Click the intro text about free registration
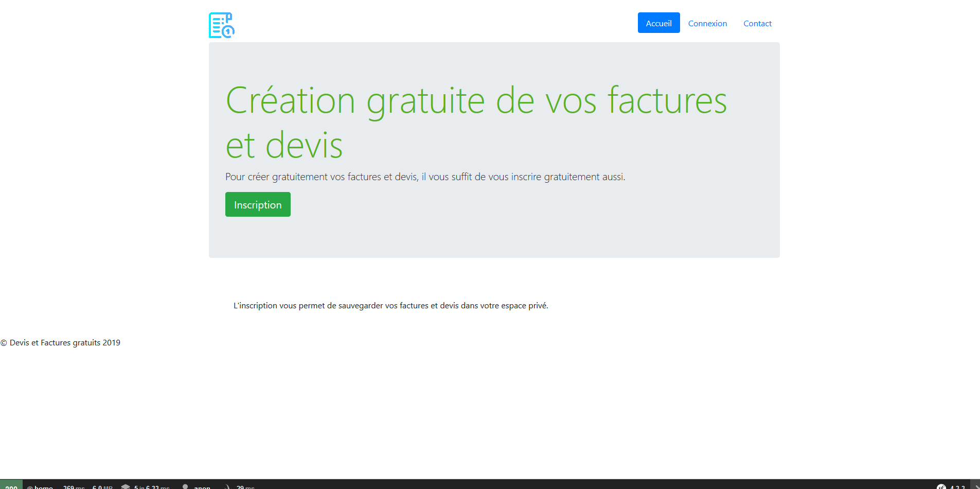980x489 pixels. (425, 177)
